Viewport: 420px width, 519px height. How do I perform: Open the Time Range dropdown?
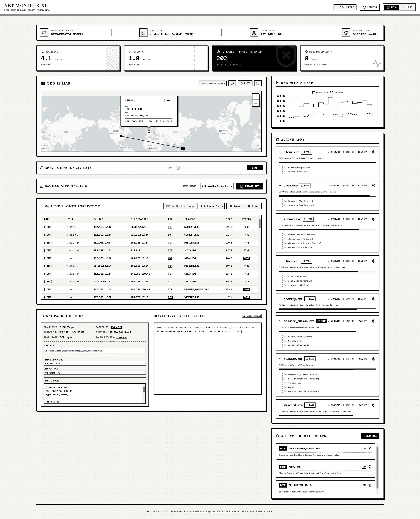[217, 186]
